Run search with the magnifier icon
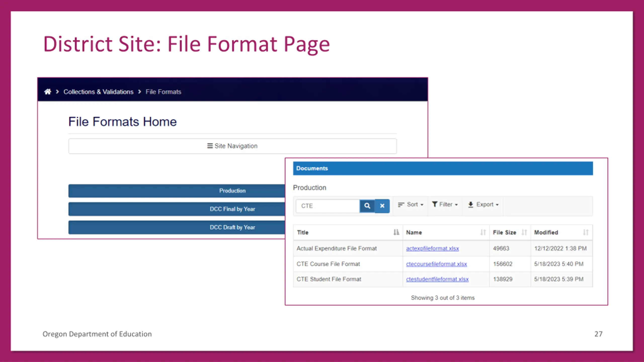The width and height of the screenshot is (644, 362). (x=367, y=206)
